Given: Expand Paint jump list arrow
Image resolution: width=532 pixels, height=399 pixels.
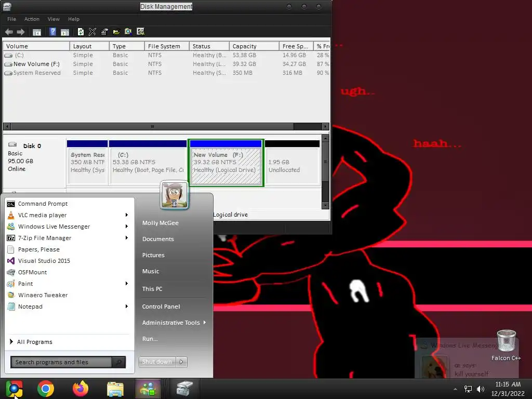Looking at the screenshot, I should pyautogui.click(x=127, y=283).
